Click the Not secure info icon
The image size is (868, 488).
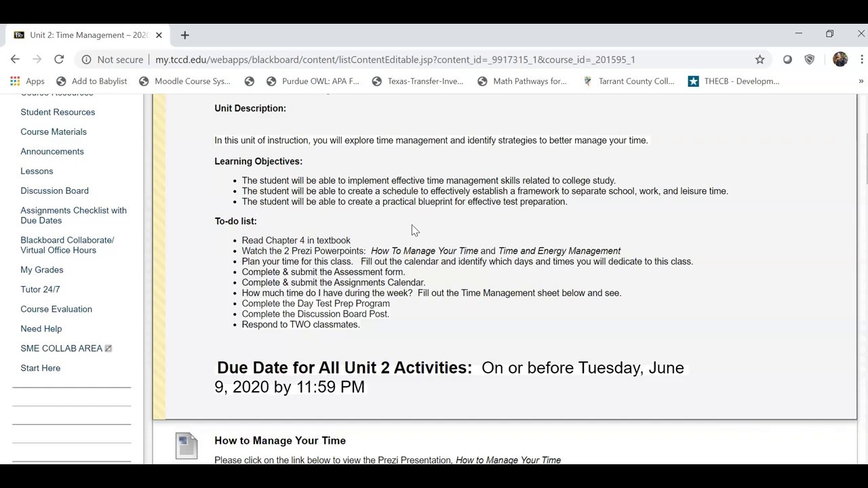tap(86, 60)
